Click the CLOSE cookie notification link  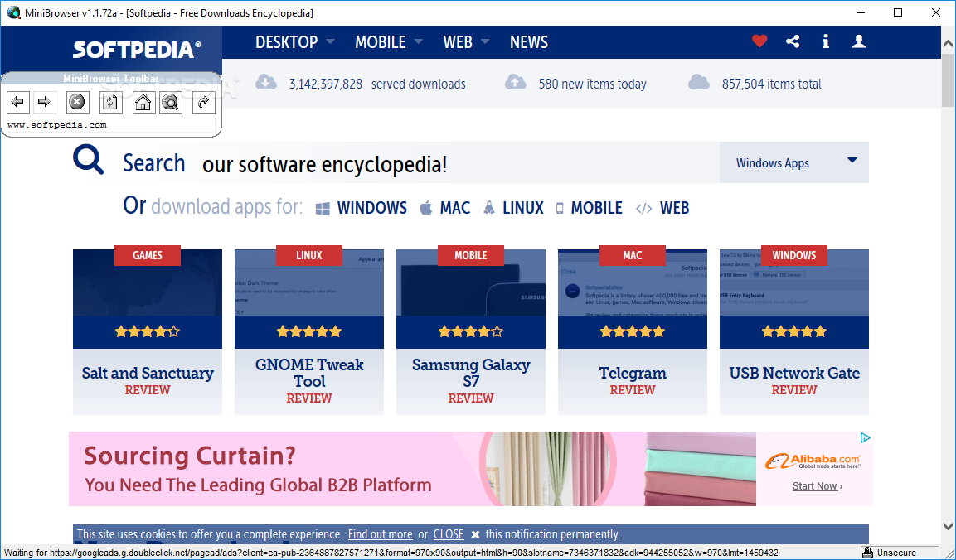click(449, 534)
